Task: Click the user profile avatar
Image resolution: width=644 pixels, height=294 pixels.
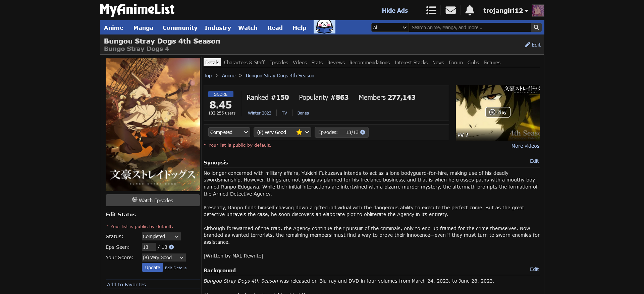Action: tap(538, 10)
